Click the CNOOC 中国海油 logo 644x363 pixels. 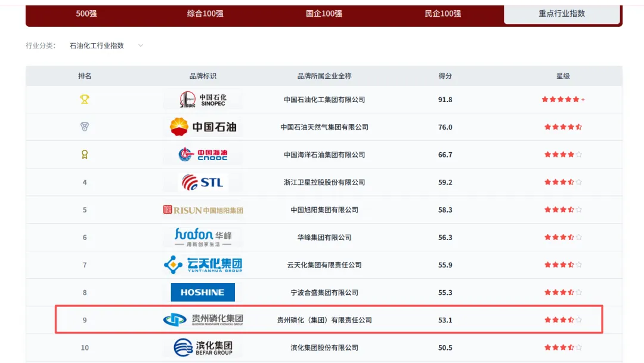[x=203, y=154]
